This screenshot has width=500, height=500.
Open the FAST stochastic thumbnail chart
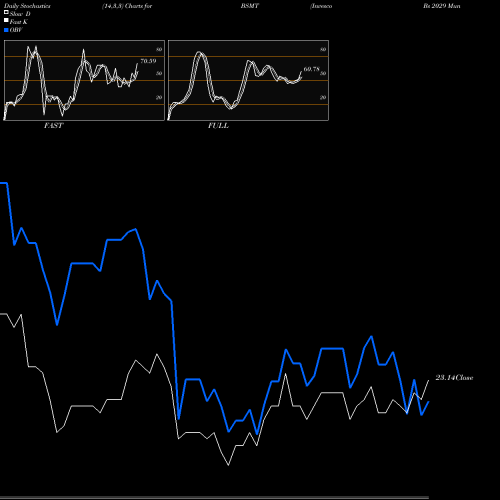coord(84,80)
